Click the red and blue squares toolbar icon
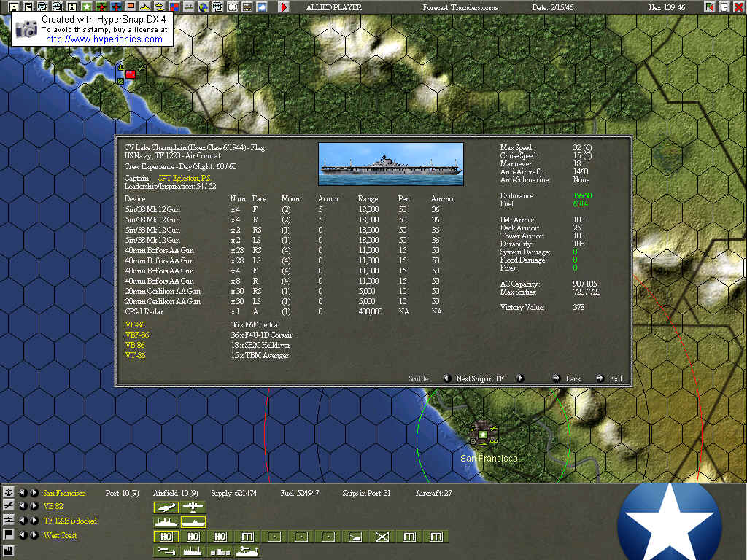 coord(174,7)
